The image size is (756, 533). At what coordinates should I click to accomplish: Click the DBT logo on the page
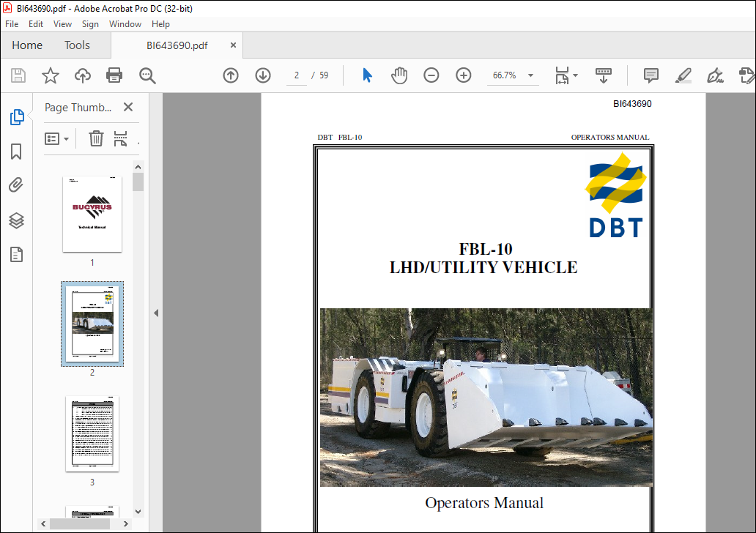point(615,195)
